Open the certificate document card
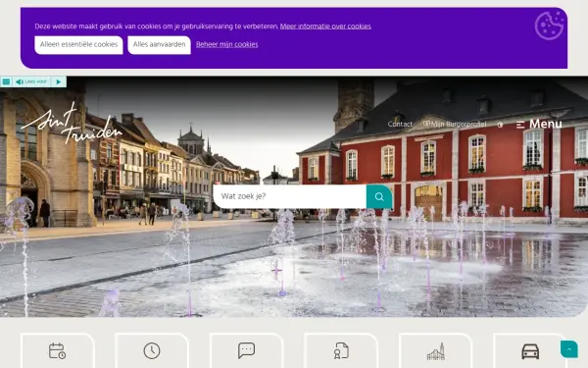This screenshot has width=588, height=368. click(x=341, y=350)
